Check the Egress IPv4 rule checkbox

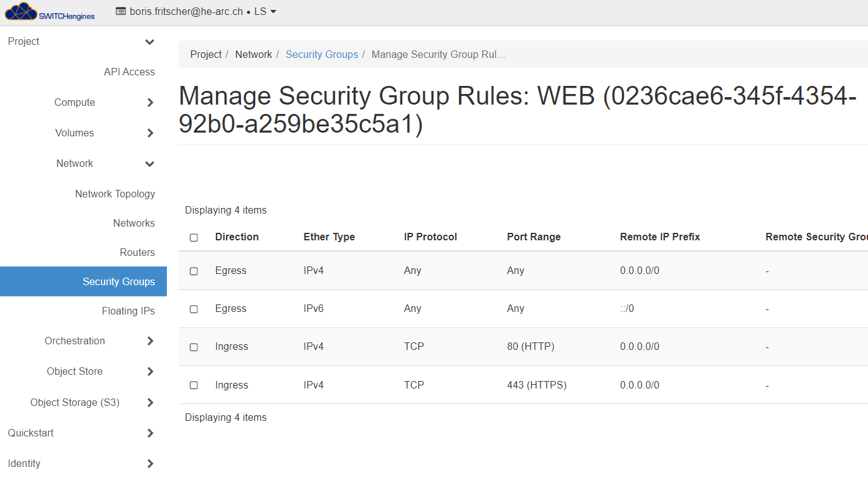coord(194,271)
